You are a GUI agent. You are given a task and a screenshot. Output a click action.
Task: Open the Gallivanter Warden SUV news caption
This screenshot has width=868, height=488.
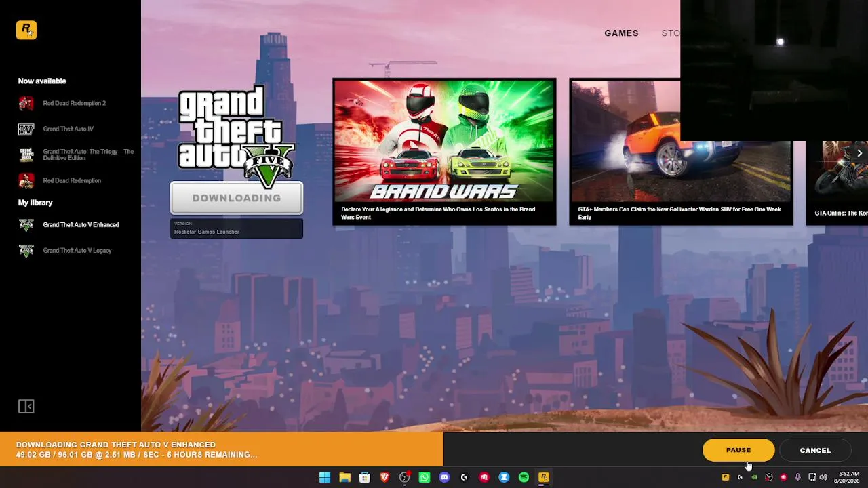[679, 213]
